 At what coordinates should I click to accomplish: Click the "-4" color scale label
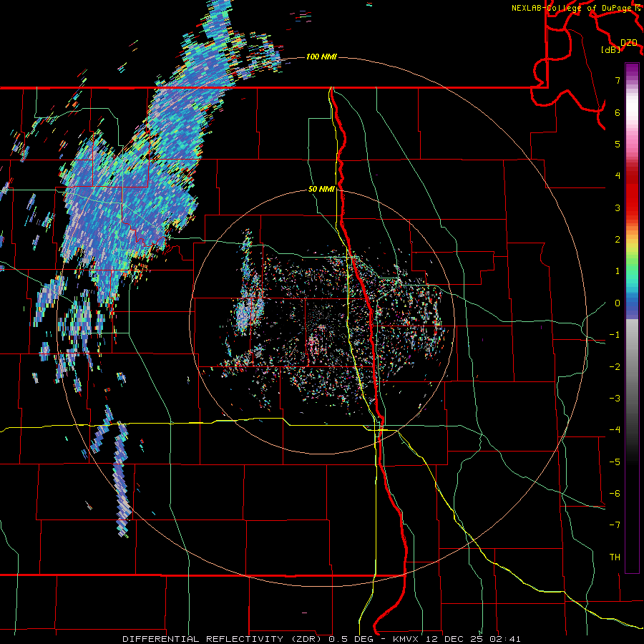(615, 430)
